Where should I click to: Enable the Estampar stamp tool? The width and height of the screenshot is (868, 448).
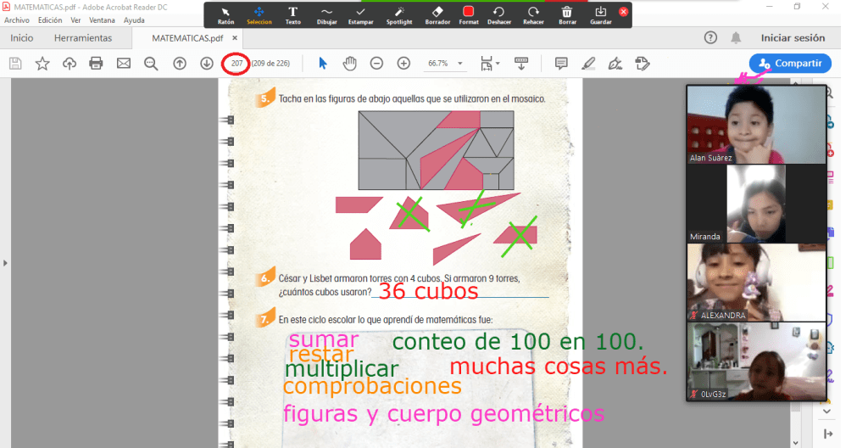tap(361, 15)
